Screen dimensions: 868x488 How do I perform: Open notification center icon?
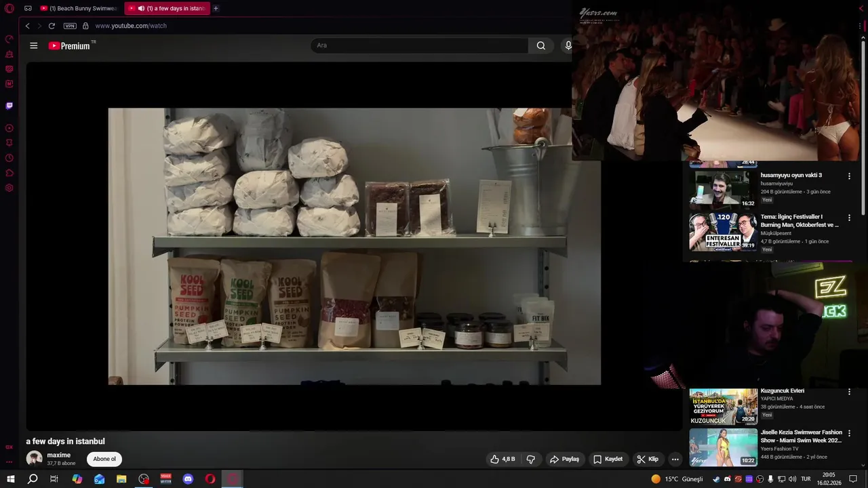(x=853, y=479)
